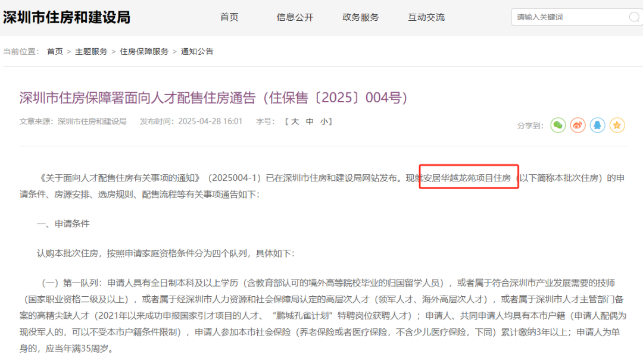
Task: Click the 请输入关键词 search box
Action: click(x=569, y=17)
